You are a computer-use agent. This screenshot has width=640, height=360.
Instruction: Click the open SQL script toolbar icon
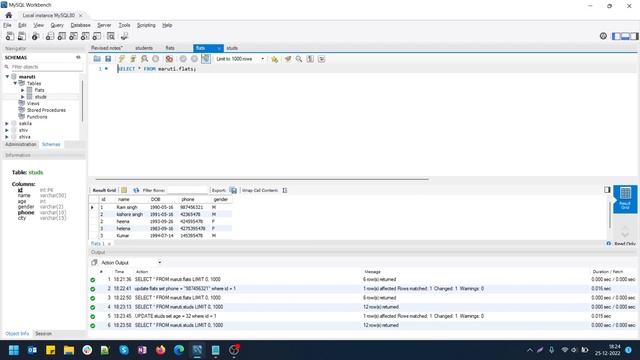tap(22, 36)
